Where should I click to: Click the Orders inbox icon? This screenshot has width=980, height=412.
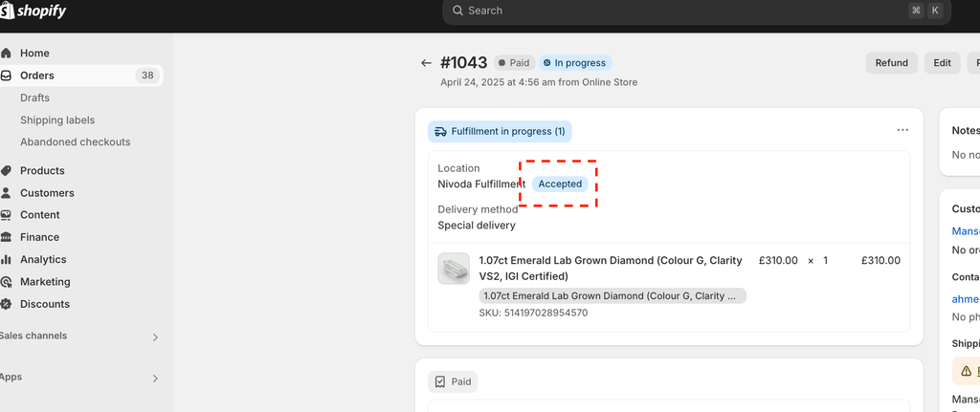coord(6,76)
